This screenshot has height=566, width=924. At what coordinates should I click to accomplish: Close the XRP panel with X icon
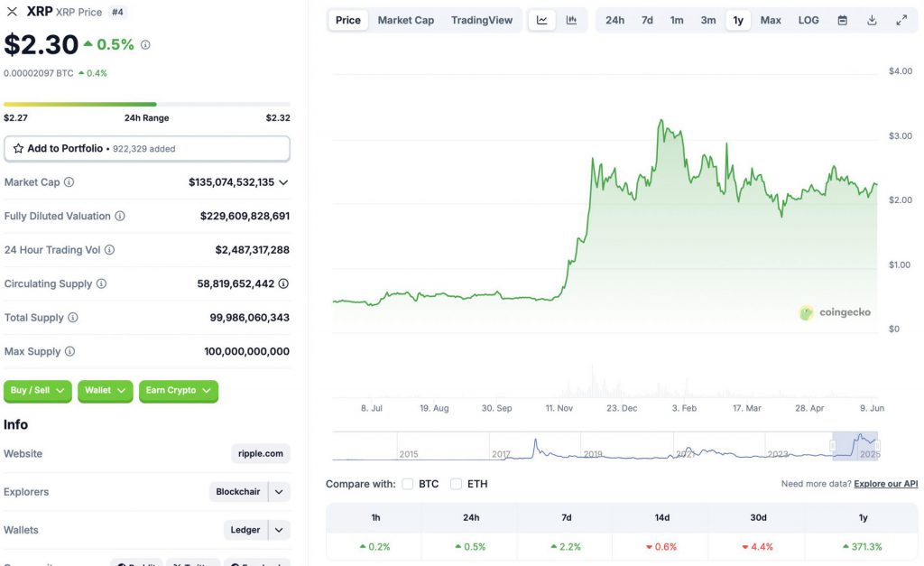[12, 12]
